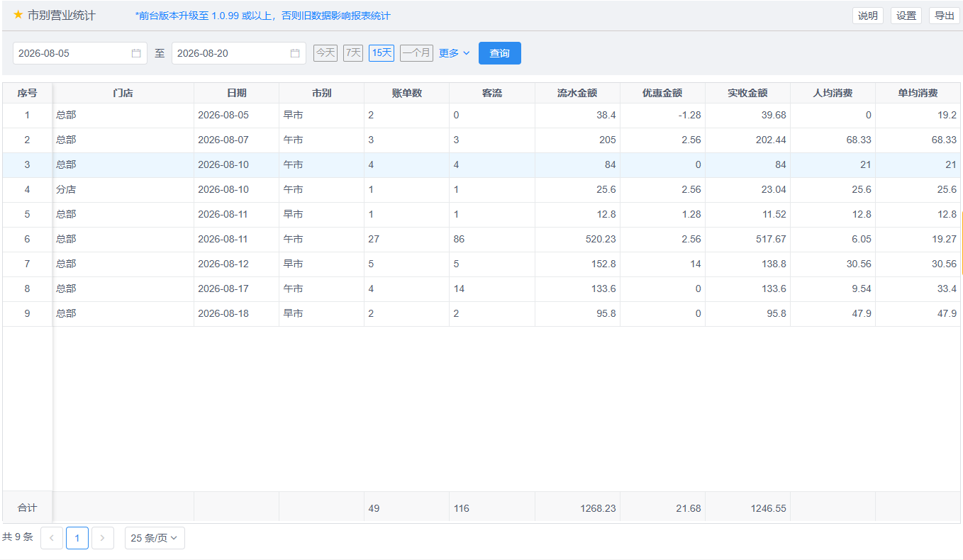Click the 共 9 条 record count
963x560 pixels.
(18, 537)
